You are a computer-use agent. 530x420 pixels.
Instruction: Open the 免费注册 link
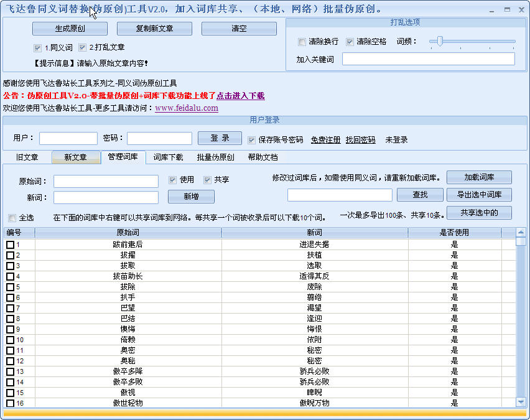click(x=325, y=140)
